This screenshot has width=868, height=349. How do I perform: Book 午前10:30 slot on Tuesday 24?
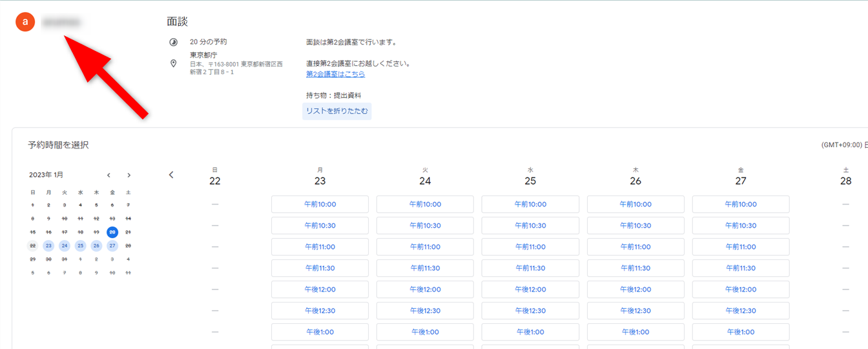point(425,226)
